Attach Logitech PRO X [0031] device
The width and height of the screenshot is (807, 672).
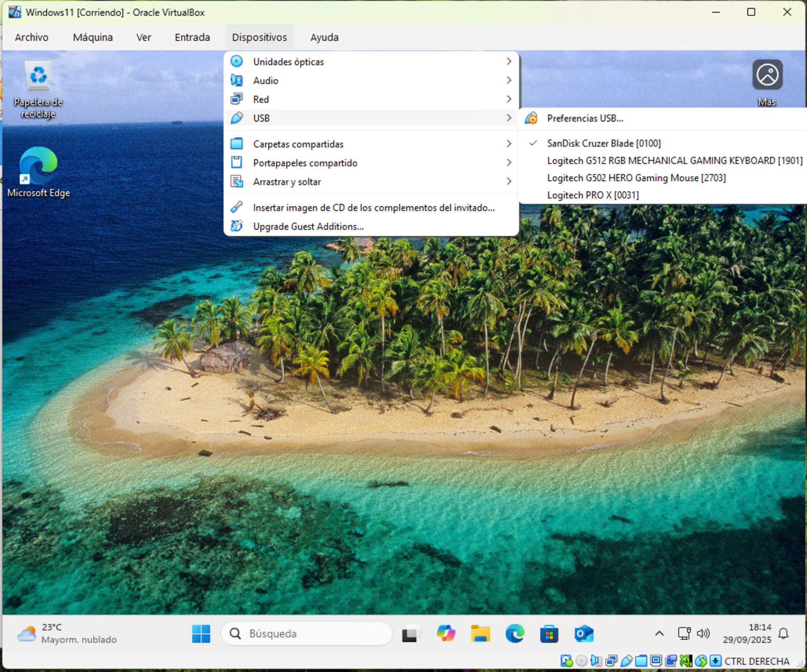[663, 195]
